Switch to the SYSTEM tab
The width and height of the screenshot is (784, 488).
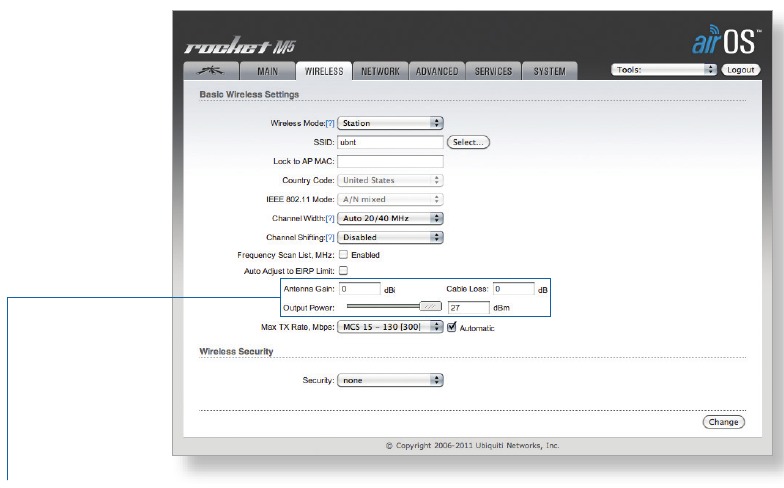550,71
